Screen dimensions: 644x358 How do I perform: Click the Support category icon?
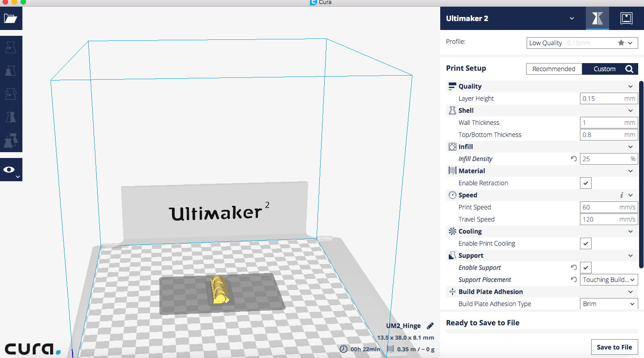tap(452, 256)
